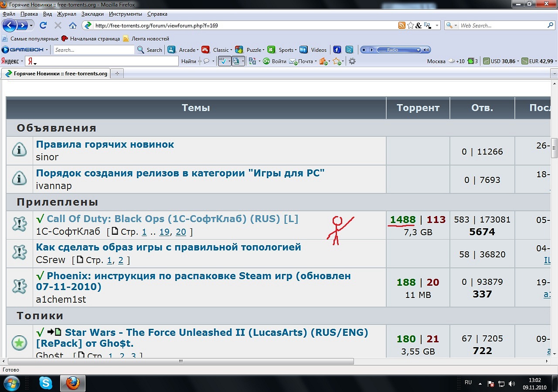This screenshot has height=392, width=558.
Task: Open the Закладки menu
Action: [x=92, y=14]
